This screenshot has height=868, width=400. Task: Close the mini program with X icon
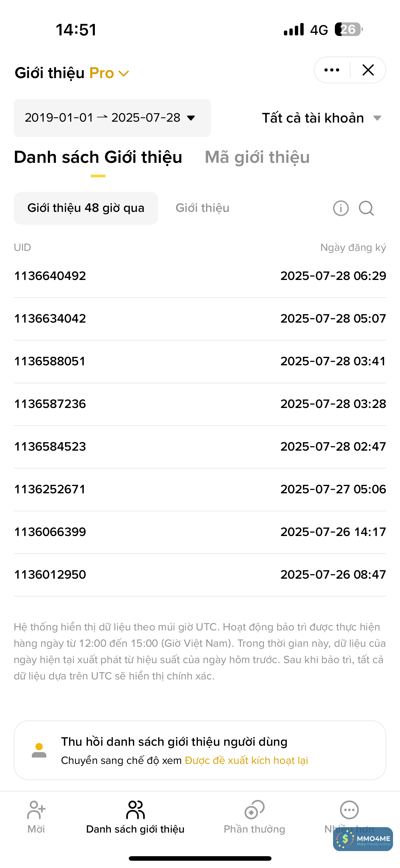[x=368, y=70]
